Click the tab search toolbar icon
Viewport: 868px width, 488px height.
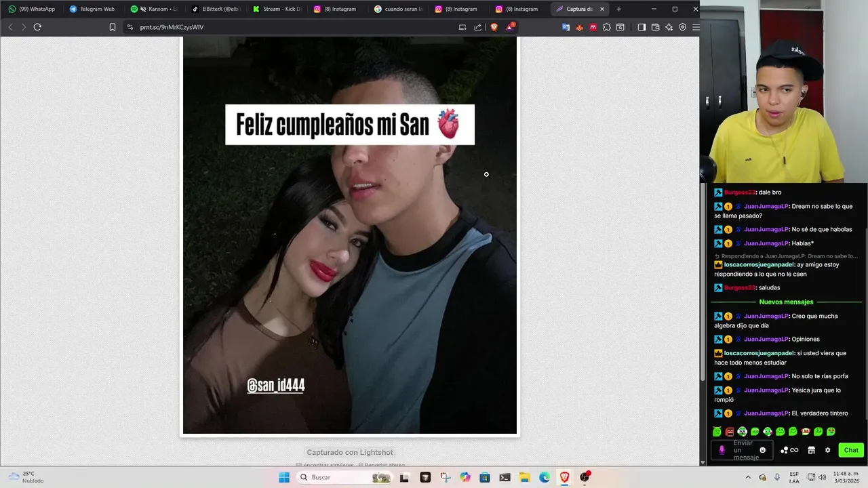[620, 27]
